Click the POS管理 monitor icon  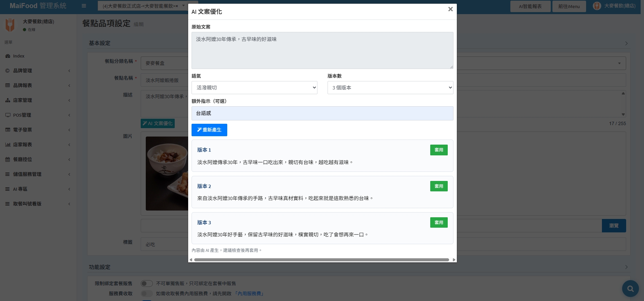[7, 115]
